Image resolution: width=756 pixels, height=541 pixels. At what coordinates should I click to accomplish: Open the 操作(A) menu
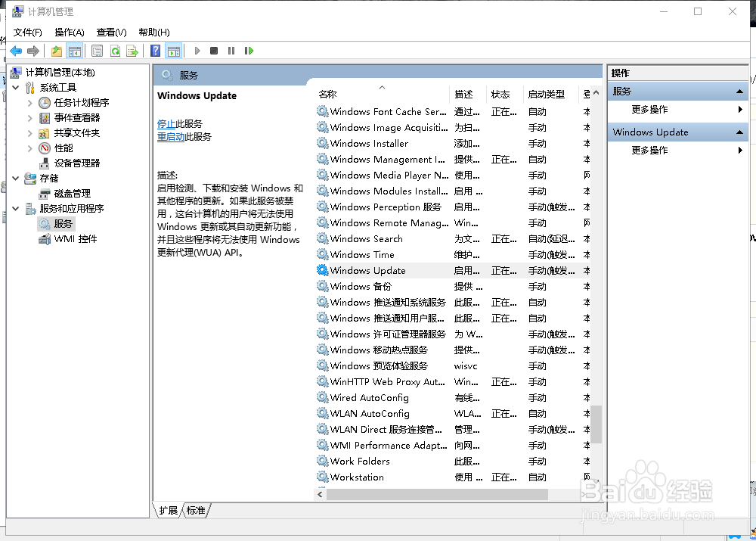tap(70, 33)
